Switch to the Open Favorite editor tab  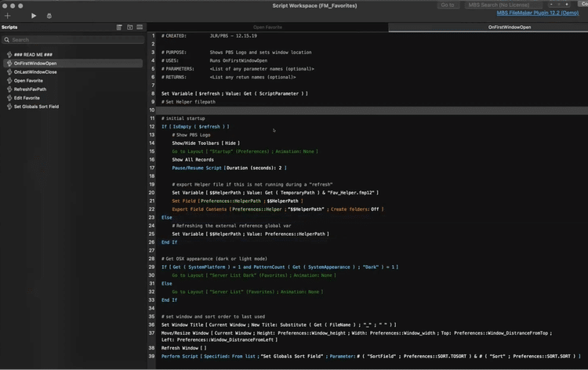click(x=268, y=27)
